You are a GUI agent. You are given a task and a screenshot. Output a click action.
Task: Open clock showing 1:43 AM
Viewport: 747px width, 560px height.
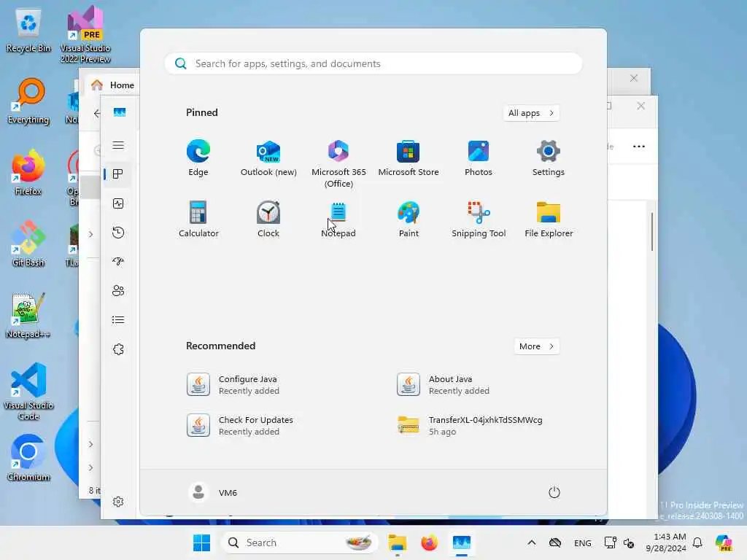point(666,542)
